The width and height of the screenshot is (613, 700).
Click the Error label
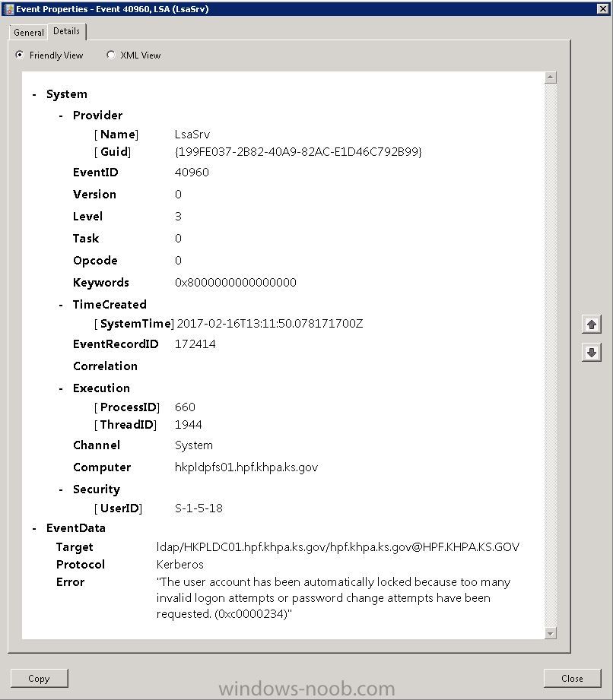tap(70, 582)
